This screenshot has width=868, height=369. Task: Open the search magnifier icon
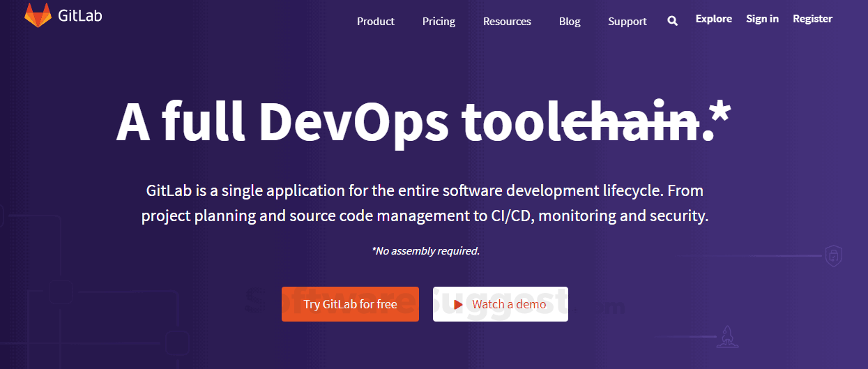click(x=672, y=21)
